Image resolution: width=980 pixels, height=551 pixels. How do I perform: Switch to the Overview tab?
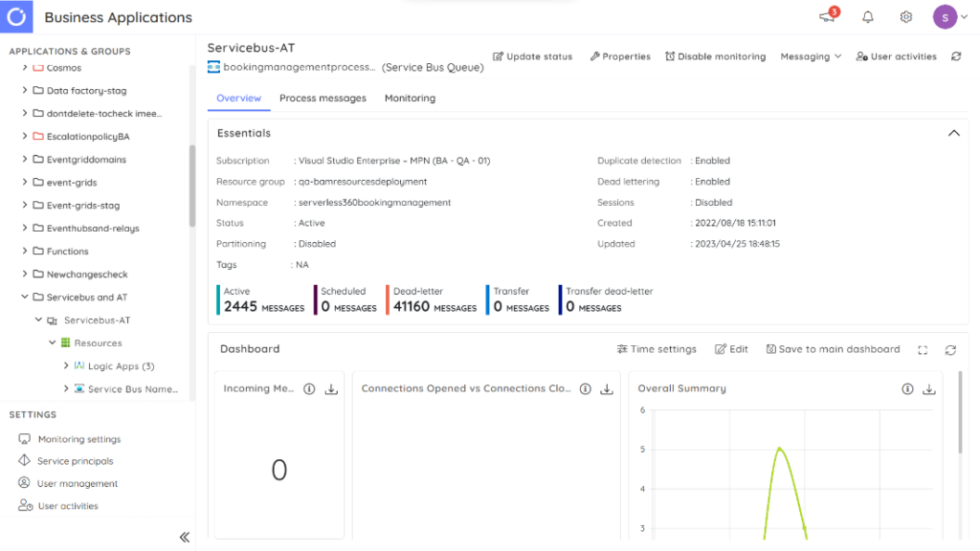[238, 99]
